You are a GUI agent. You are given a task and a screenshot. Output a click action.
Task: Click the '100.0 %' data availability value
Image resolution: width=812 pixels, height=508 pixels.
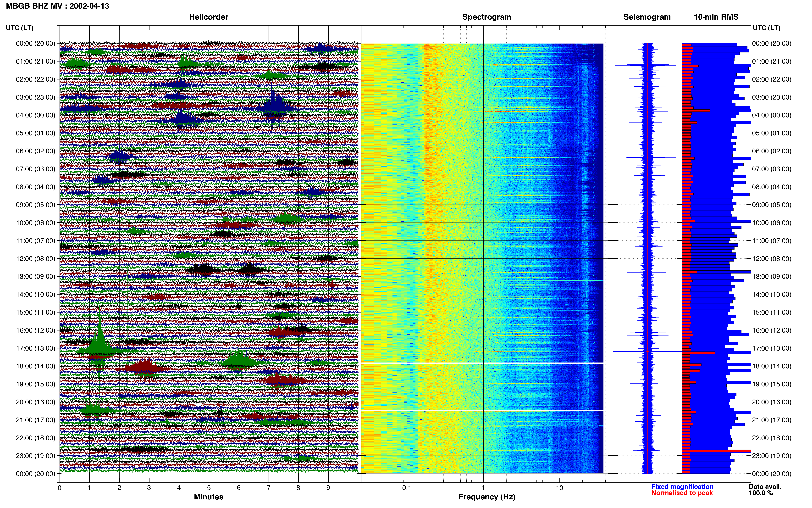761,493
